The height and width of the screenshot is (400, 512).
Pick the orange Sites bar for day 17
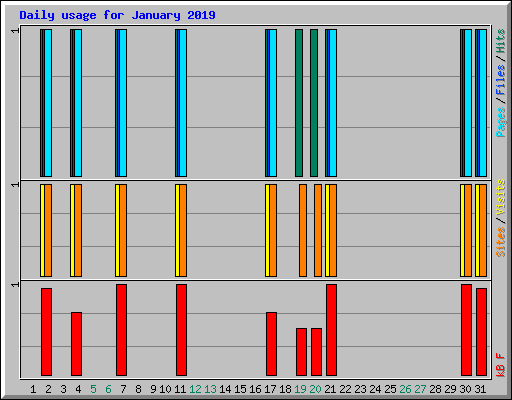273,230
